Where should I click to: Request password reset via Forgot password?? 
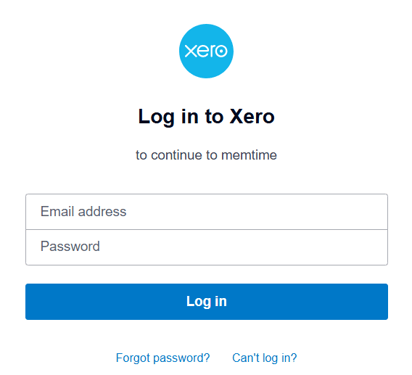tap(163, 358)
